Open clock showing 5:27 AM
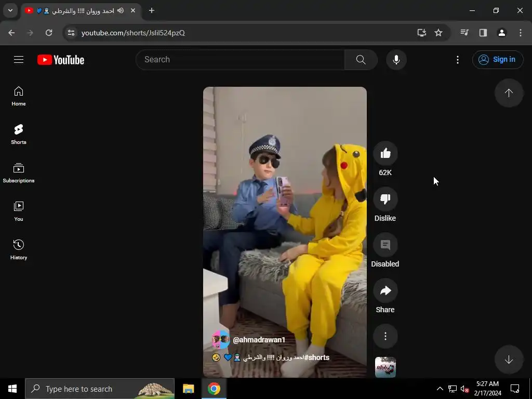Image resolution: width=532 pixels, height=399 pixels. (x=487, y=389)
